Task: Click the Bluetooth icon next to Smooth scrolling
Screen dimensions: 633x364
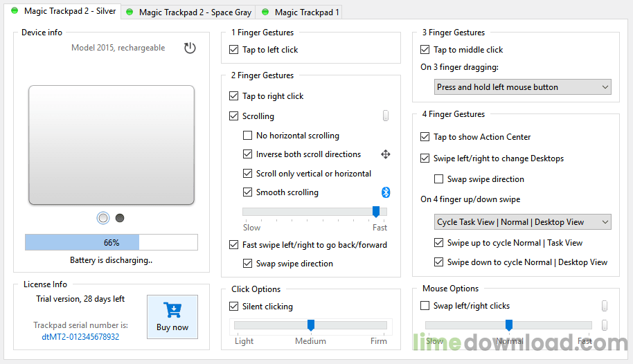Action: point(386,192)
